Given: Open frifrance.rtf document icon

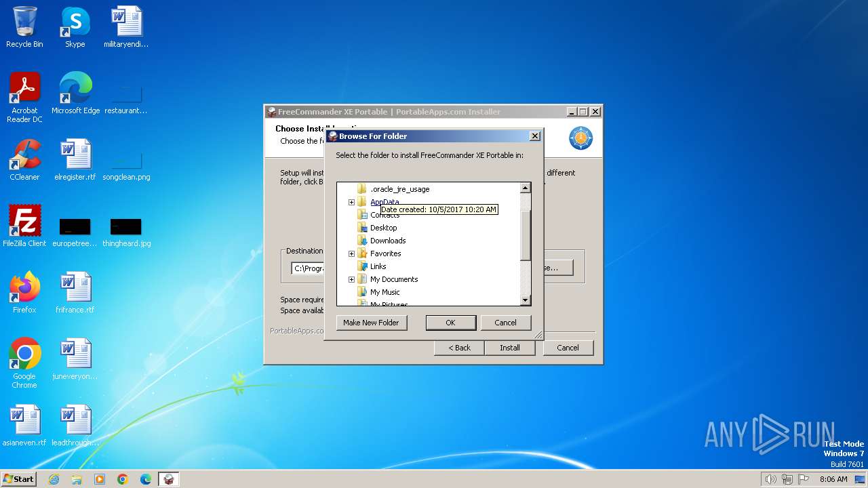Looking at the screenshot, I should (x=75, y=292).
